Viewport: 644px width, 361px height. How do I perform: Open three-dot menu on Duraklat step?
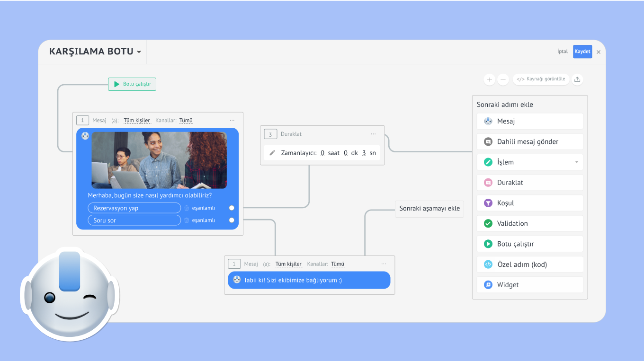pos(373,134)
